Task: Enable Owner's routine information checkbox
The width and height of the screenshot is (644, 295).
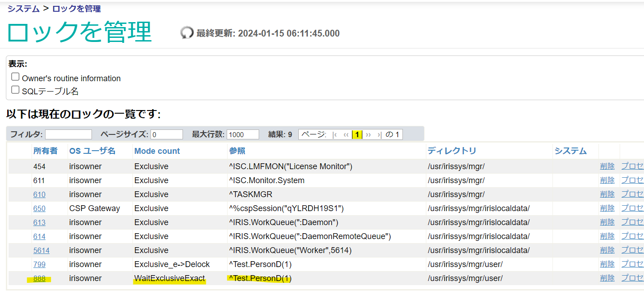Action: pos(15,77)
